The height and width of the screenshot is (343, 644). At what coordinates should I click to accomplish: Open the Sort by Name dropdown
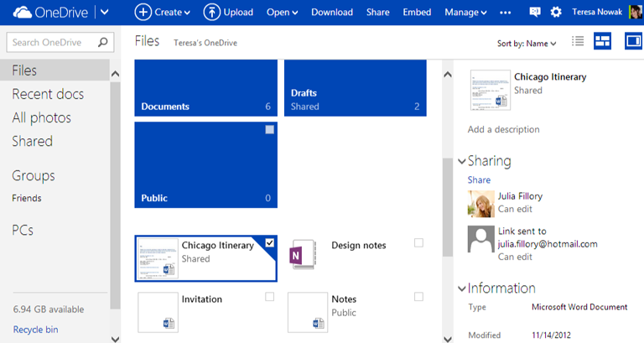(527, 44)
